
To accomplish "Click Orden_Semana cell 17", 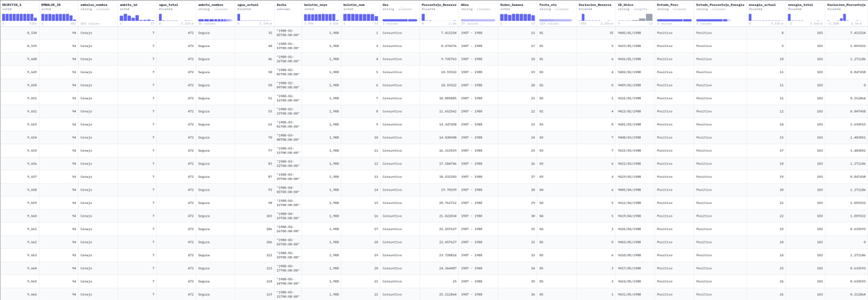I will point(532,46).
